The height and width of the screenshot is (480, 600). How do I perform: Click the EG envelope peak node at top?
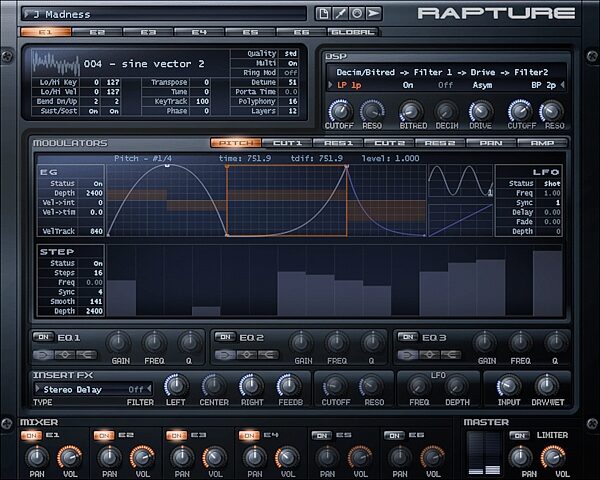[167, 165]
